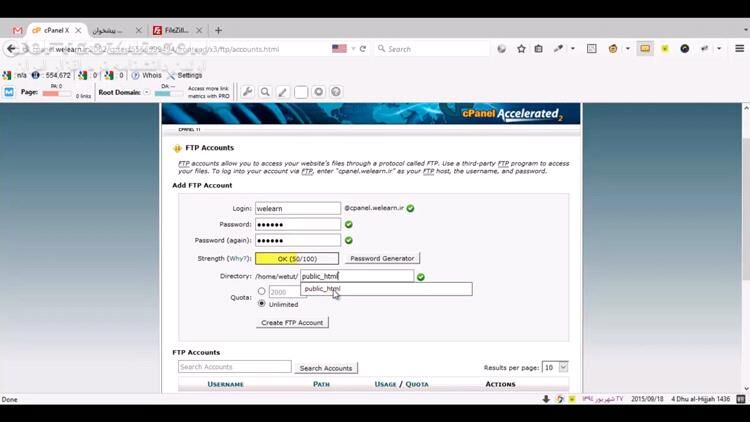Click the pencil highlighter icon in SEO toolbar

pos(283,92)
